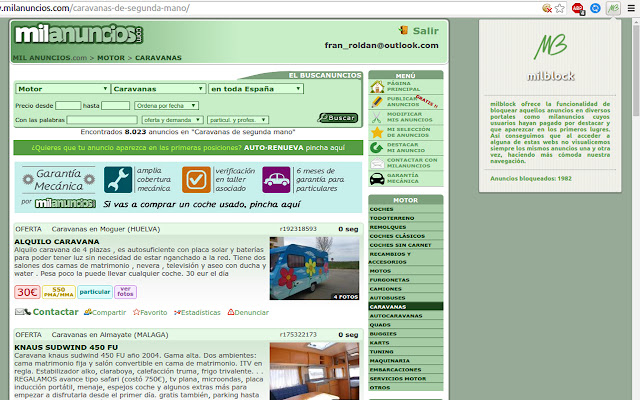
Task: Click the envelope icon for Contactar con Milanuncios
Action: (377, 163)
